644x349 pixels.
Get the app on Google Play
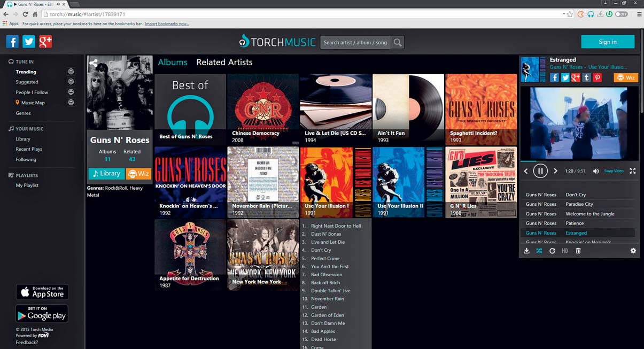pos(42,313)
